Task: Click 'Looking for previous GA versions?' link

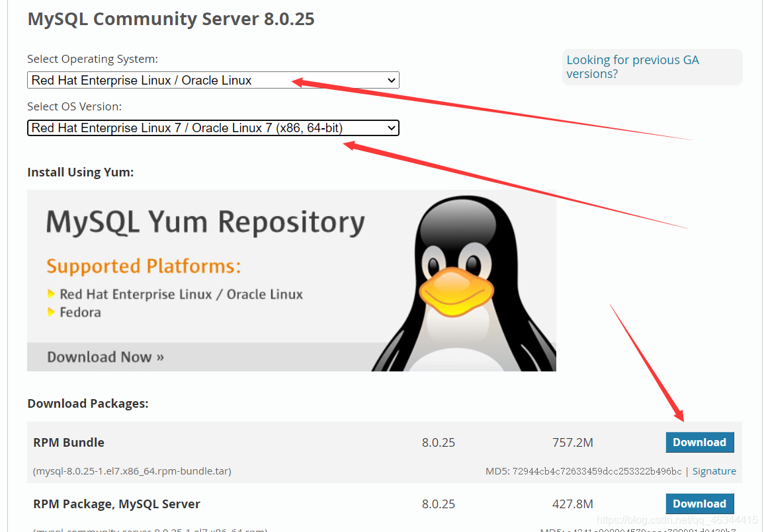Action: pyautogui.click(x=632, y=67)
